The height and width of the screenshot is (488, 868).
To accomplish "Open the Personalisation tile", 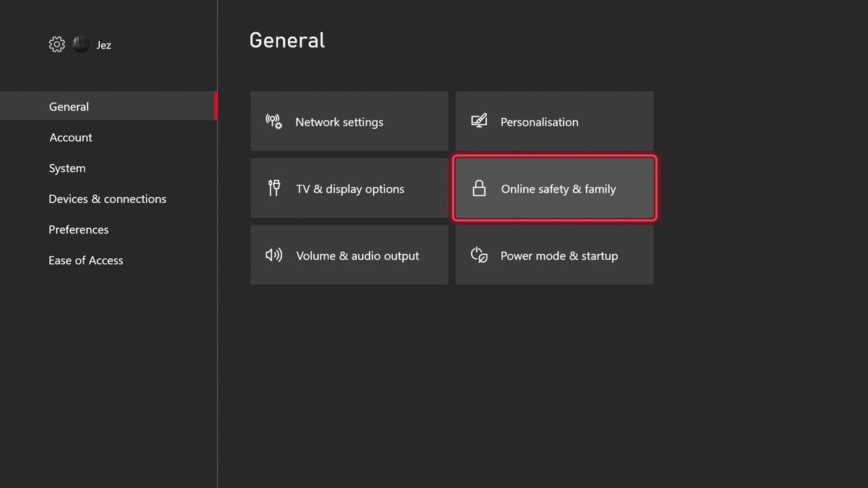I will [x=554, y=121].
